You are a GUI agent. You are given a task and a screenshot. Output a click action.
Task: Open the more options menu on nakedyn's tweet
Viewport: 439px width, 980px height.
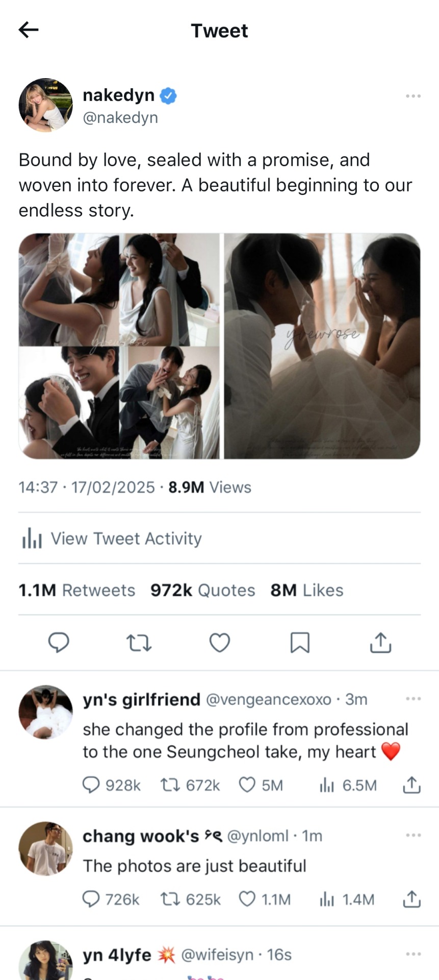pos(413,96)
